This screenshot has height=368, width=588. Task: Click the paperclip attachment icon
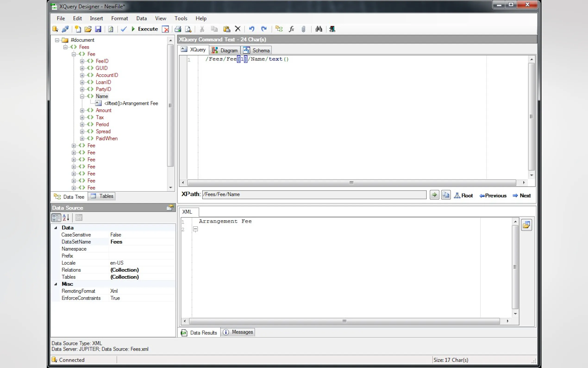303,29
